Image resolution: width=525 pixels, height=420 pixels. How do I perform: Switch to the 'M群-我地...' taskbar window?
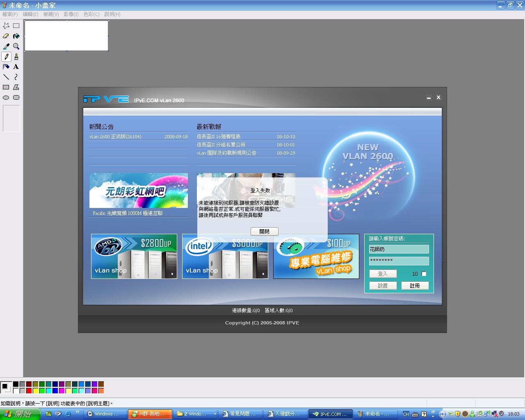click(x=150, y=414)
